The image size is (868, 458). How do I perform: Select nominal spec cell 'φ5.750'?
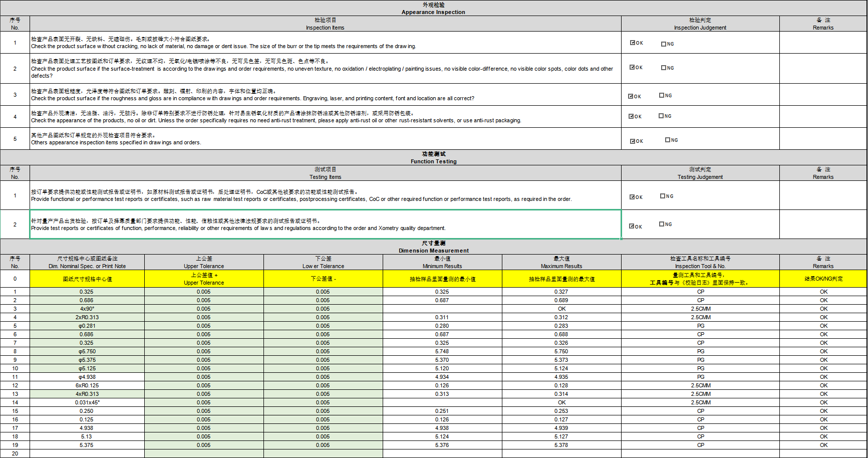tap(87, 351)
